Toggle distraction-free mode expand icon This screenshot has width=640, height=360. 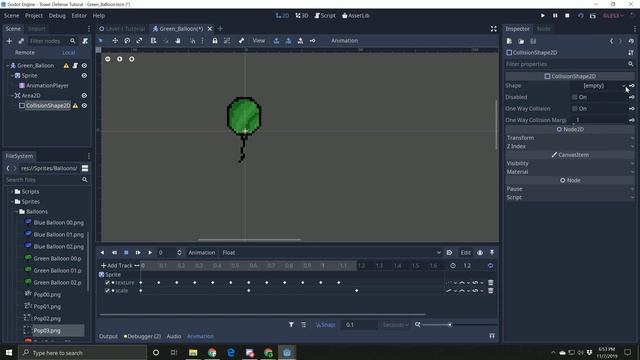(x=493, y=29)
